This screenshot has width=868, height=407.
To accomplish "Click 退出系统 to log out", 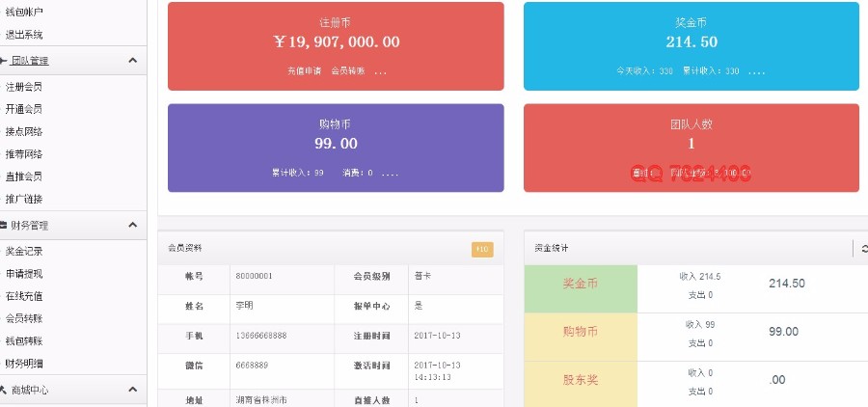I will click(x=24, y=35).
